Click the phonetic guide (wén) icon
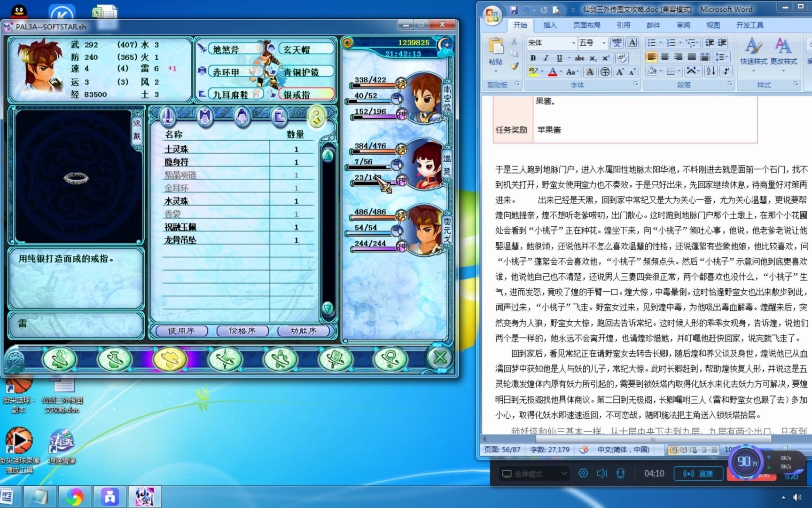Image resolution: width=812 pixels, height=508 pixels. 617,43
